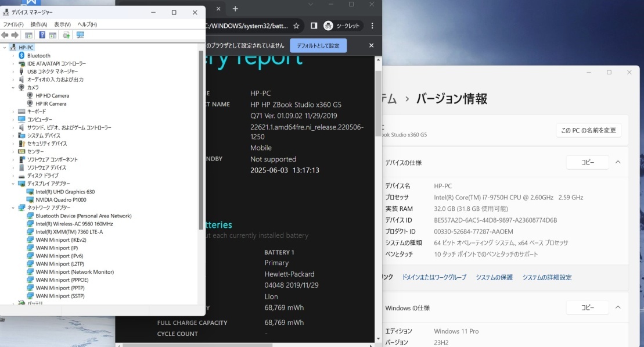Click the scroll-down arrow in Chrome
Image resolution: width=644 pixels, height=347 pixels.
point(378,339)
